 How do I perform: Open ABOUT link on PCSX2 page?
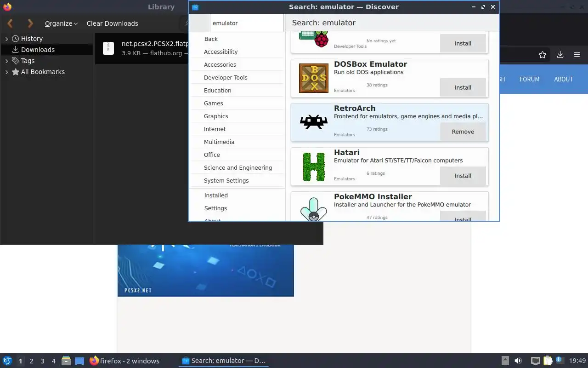(x=563, y=79)
